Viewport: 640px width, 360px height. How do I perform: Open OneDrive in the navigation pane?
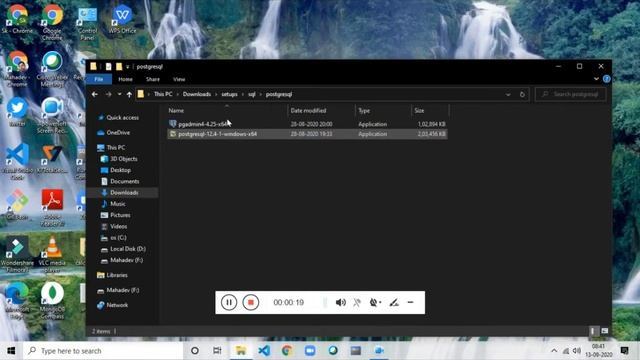coord(118,133)
